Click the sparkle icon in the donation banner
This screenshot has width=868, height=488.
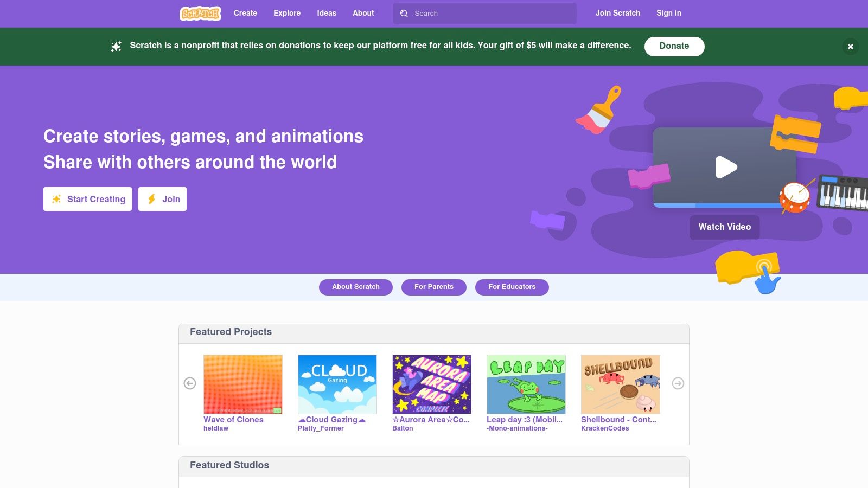[x=116, y=47]
